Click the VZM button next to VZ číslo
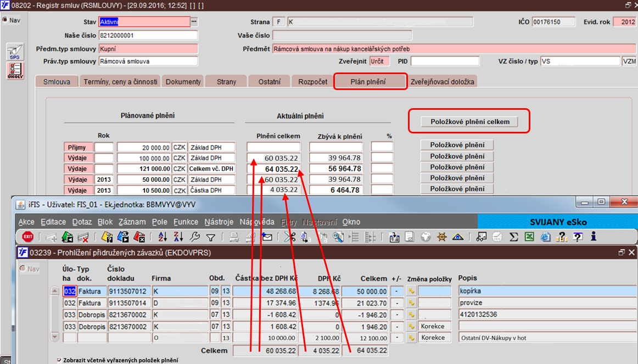 click(x=629, y=61)
